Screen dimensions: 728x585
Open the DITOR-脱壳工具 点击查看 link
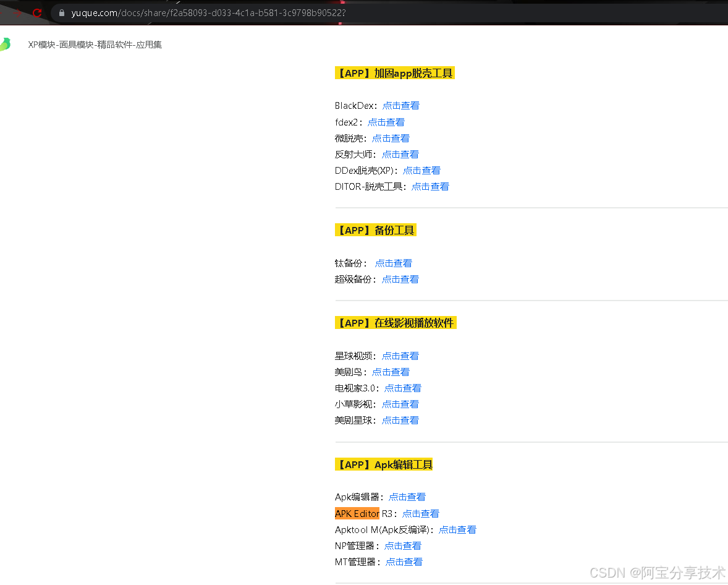[x=430, y=186]
